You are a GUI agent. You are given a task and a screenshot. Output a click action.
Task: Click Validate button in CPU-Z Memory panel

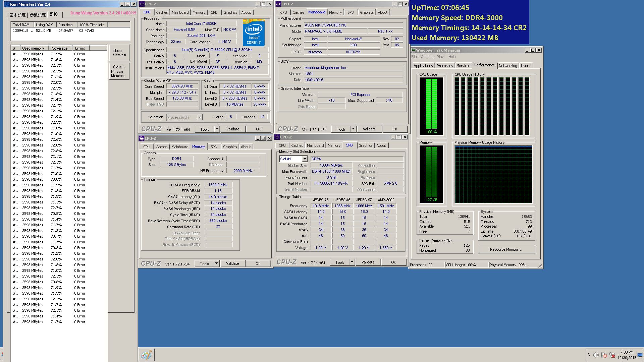click(232, 263)
